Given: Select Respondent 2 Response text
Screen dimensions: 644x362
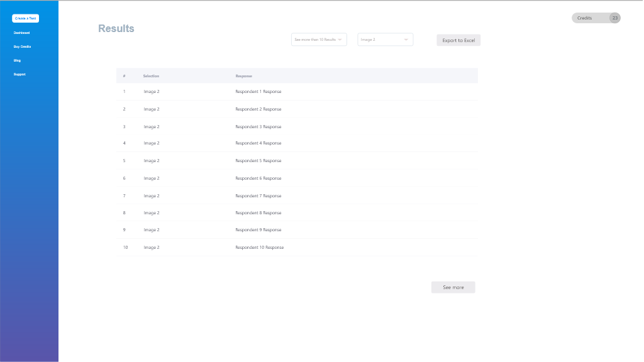Looking at the screenshot, I should coord(258,109).
